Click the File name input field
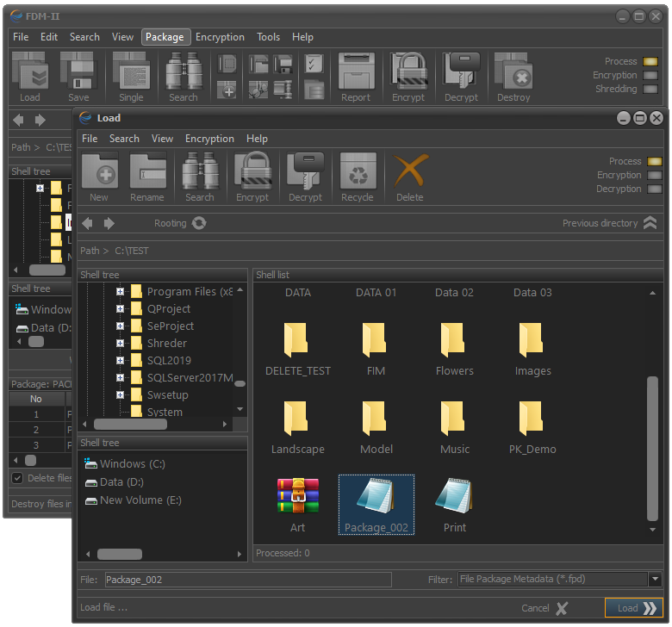 point(248,580)
